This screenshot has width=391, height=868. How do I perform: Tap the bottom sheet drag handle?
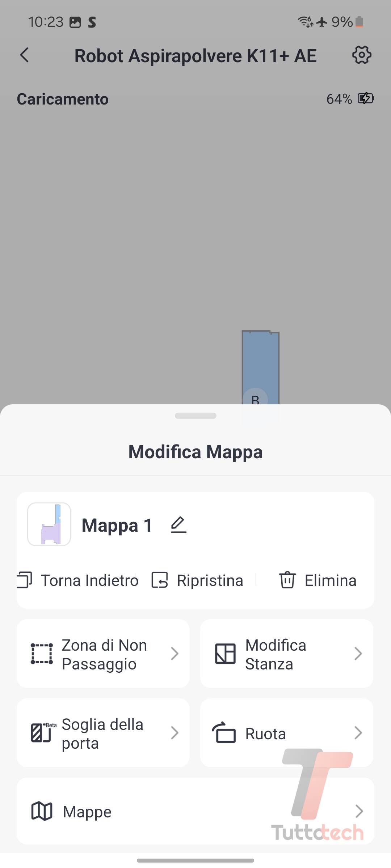[x=195, y=416]
